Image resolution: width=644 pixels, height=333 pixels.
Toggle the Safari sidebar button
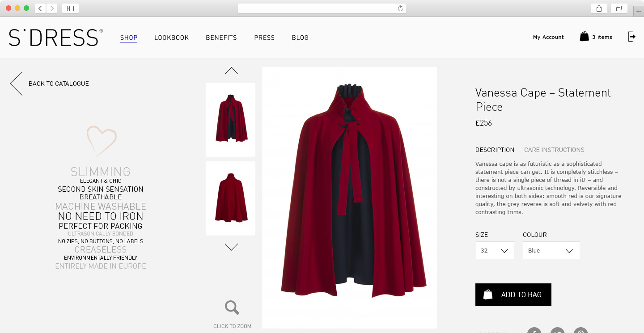pyautogui.click(x=70, y=8)
